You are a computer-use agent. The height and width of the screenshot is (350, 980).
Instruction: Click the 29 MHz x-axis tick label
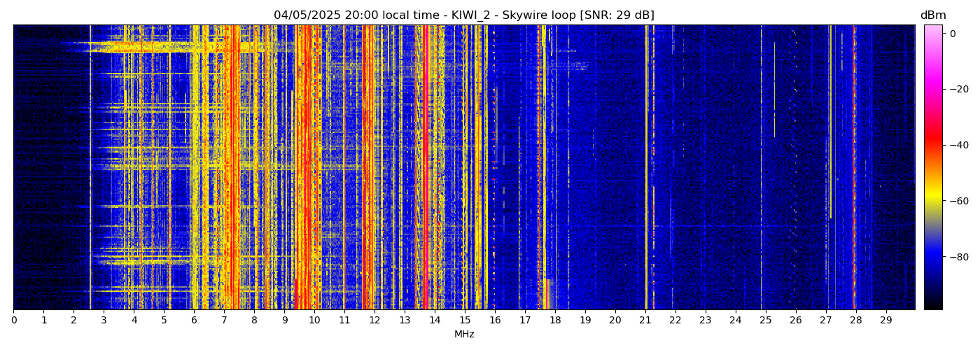(x=885, y=320)
